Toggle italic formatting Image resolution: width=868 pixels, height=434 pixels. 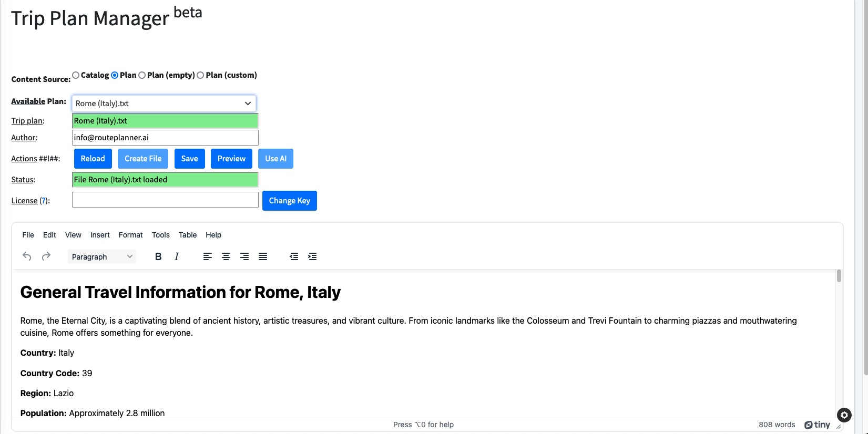(x=177, y=256)
